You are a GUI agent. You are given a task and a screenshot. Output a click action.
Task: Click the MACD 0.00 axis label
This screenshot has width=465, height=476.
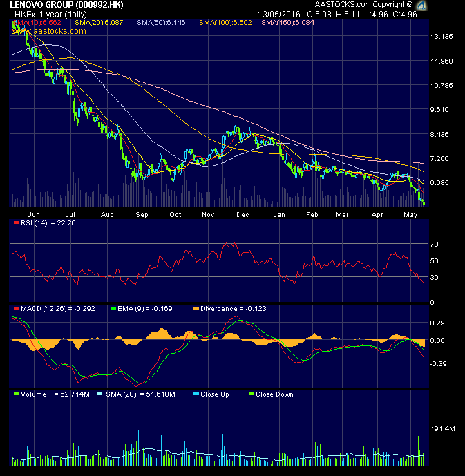(x=437, y=341)
